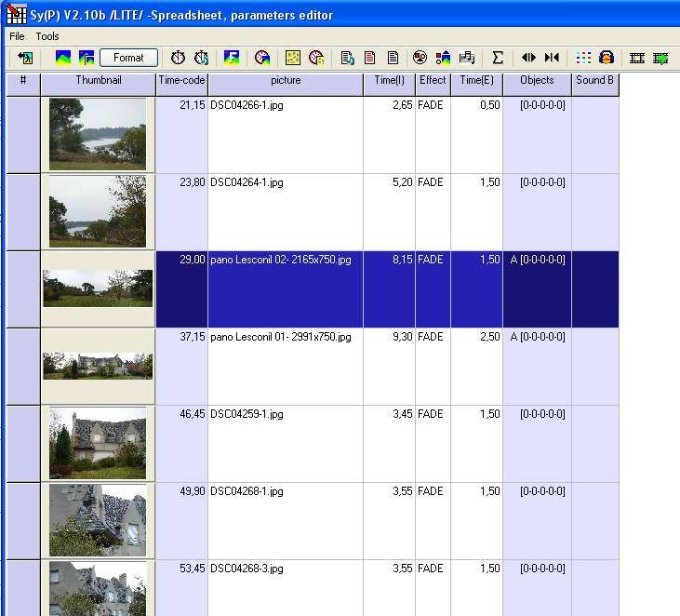Screen dimensions: 680x616
Task: Click the red clock with yellow square icon
Action: click(316, 58)
